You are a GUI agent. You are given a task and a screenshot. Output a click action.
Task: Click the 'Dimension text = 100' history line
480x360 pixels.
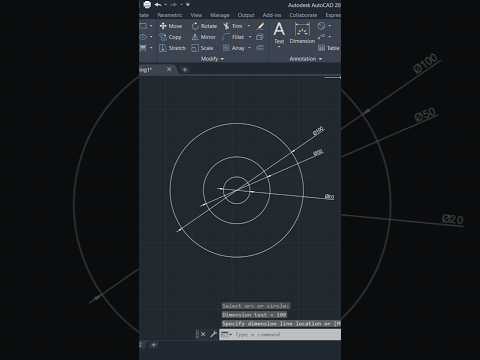[x=254, y=315]
